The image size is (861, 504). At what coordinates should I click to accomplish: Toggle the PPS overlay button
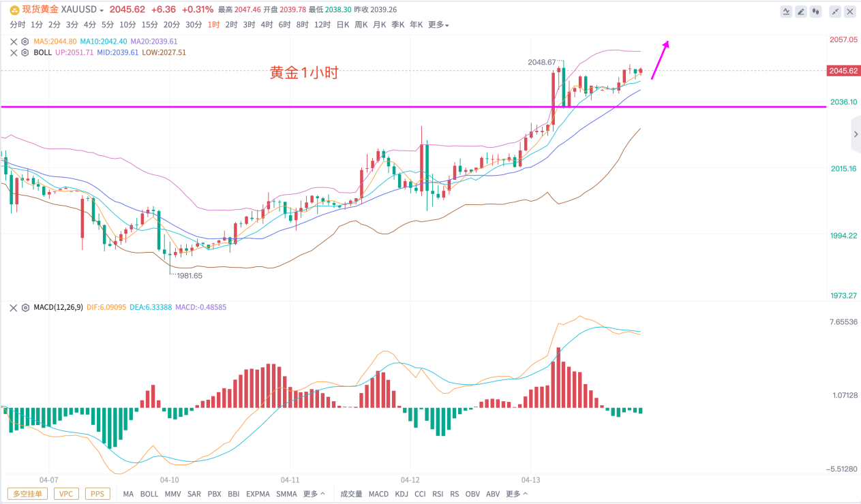click(97, 494)
